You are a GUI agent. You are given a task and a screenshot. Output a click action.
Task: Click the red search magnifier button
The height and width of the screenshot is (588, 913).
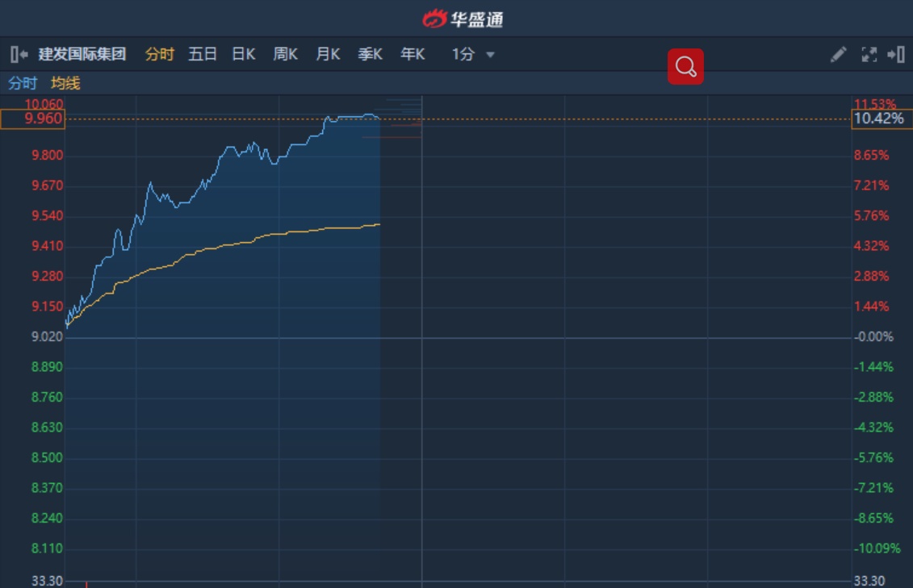[x=685, y=66]
